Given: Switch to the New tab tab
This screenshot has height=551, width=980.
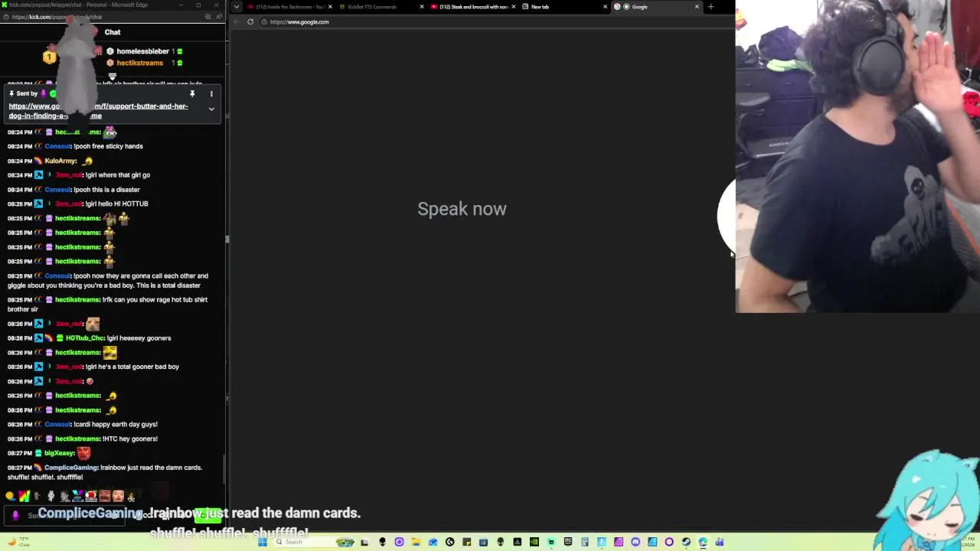Looking at the screenshot, I should coord(563,7).
